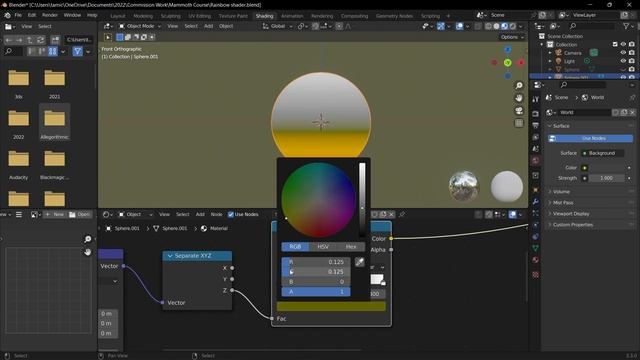Click the eyedropper in the color picker
This screenshot has height=360, width=640.
[x=360, y=262]
